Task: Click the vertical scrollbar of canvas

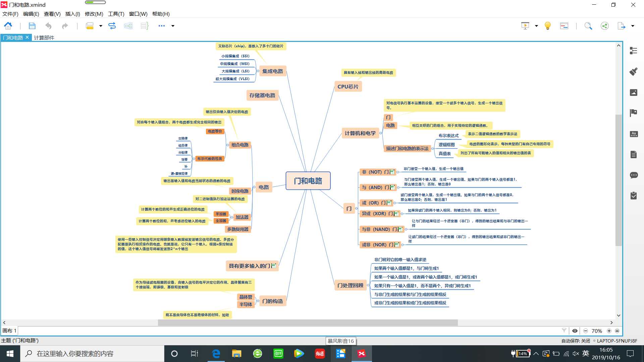Action: pos(619,180)
